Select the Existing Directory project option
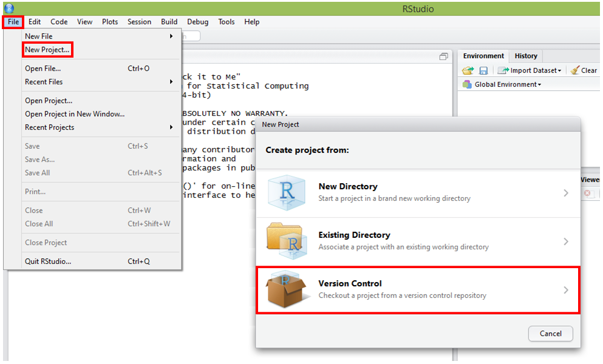603x364 pixels. [x=418, y=241]
